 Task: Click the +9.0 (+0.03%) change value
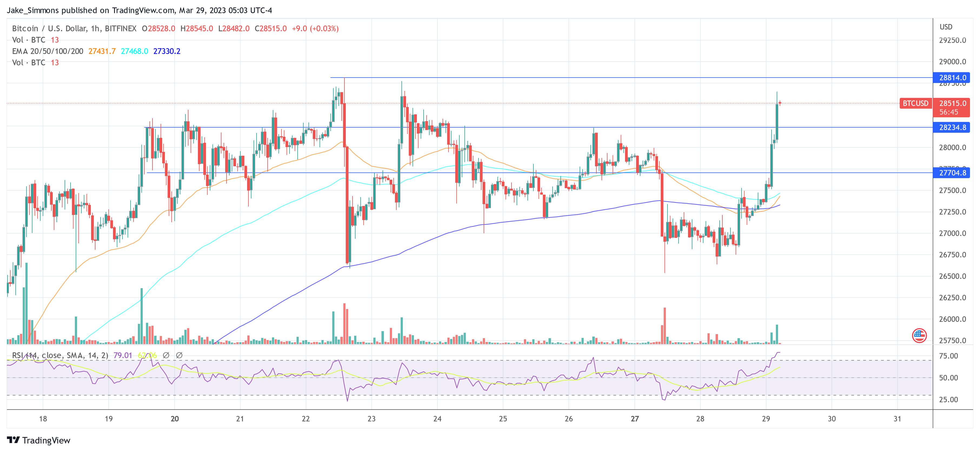[x=315, y=29]
